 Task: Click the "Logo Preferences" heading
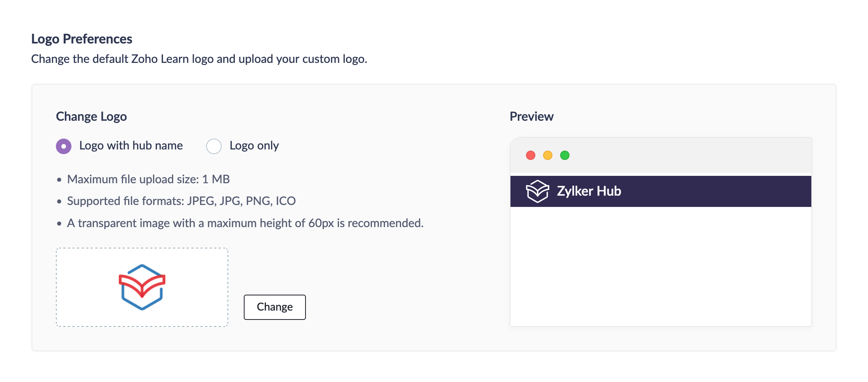[x=82, y=39]
